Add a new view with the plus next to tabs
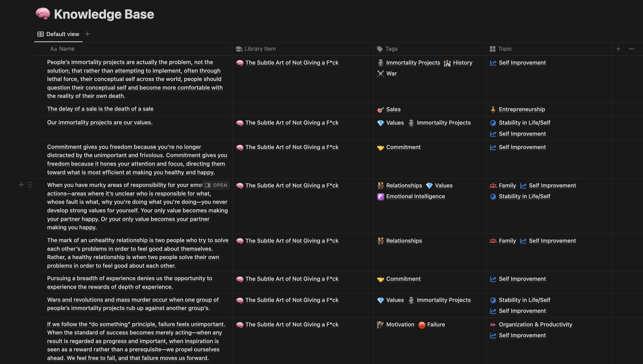Viewport: 643px width, 364px height. coord(87,34)
